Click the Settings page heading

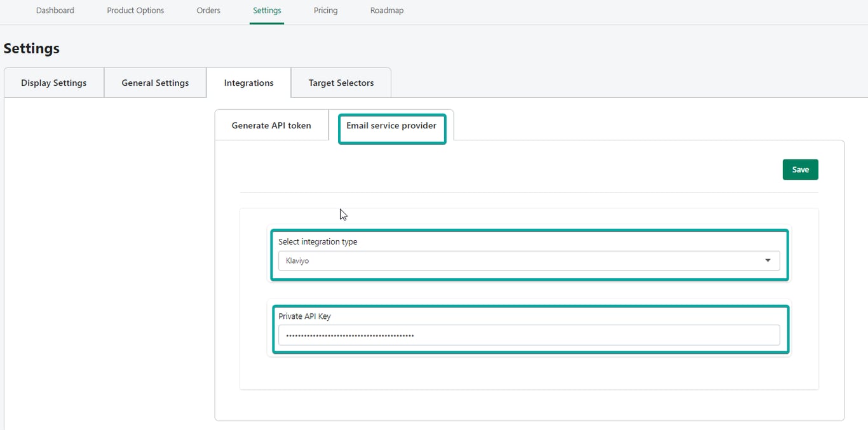(32, 49)
